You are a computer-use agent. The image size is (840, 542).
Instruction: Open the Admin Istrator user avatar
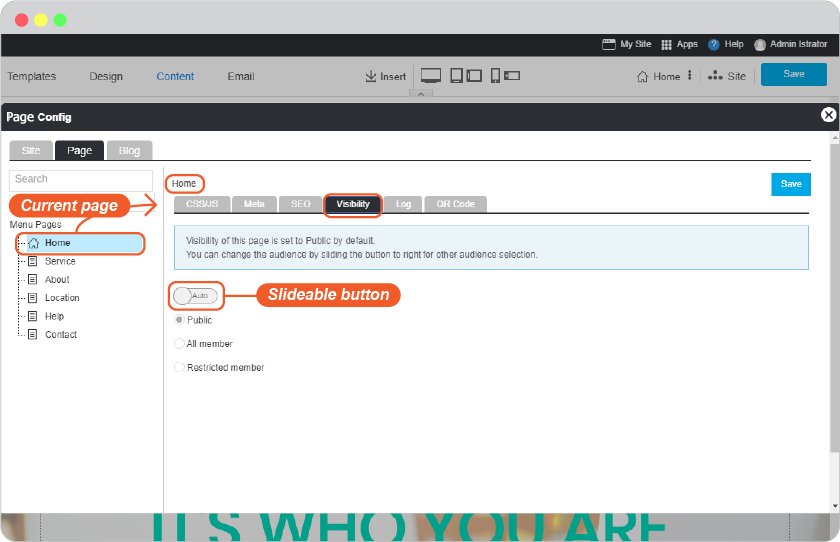click(759, 45)
